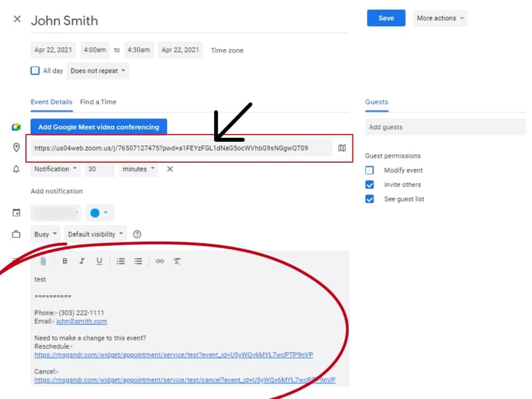532x399 pixels.
Task: Toggle underline formatting in description
Action: point(99,261)
